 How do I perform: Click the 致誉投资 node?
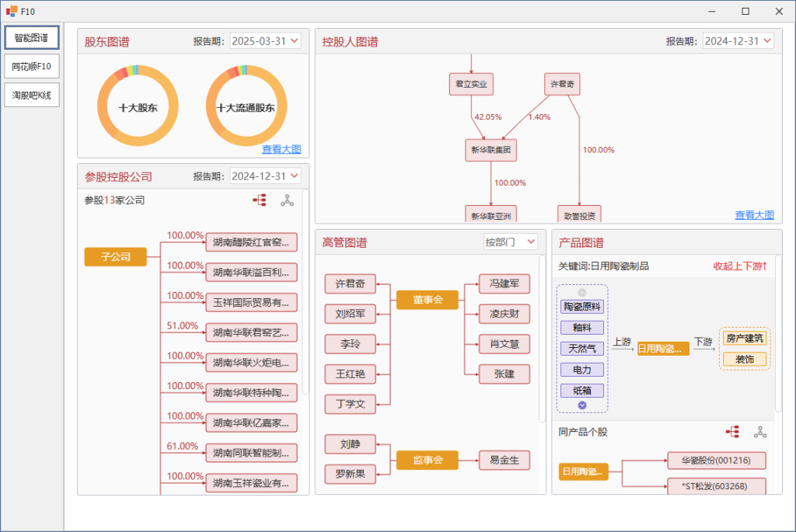click(579, 214)
